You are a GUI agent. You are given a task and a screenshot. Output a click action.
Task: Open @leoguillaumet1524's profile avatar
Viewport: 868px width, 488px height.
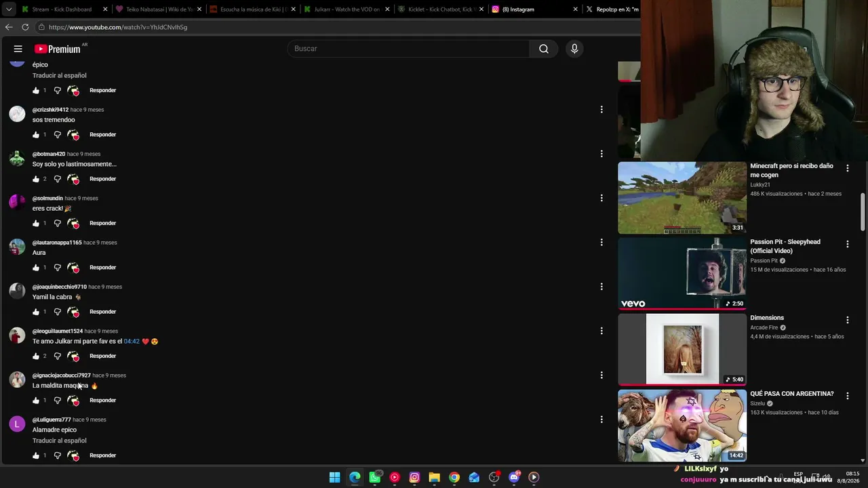click(x=17, y=335)
